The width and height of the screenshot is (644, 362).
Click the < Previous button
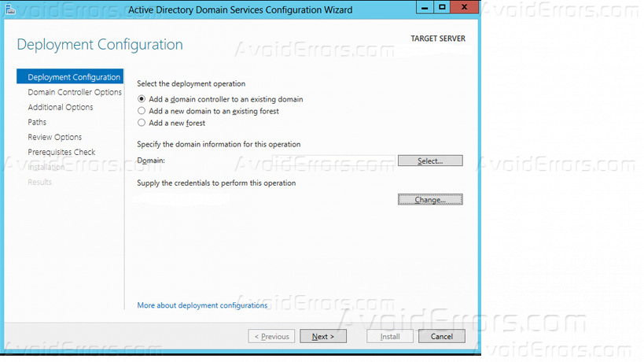271,337
